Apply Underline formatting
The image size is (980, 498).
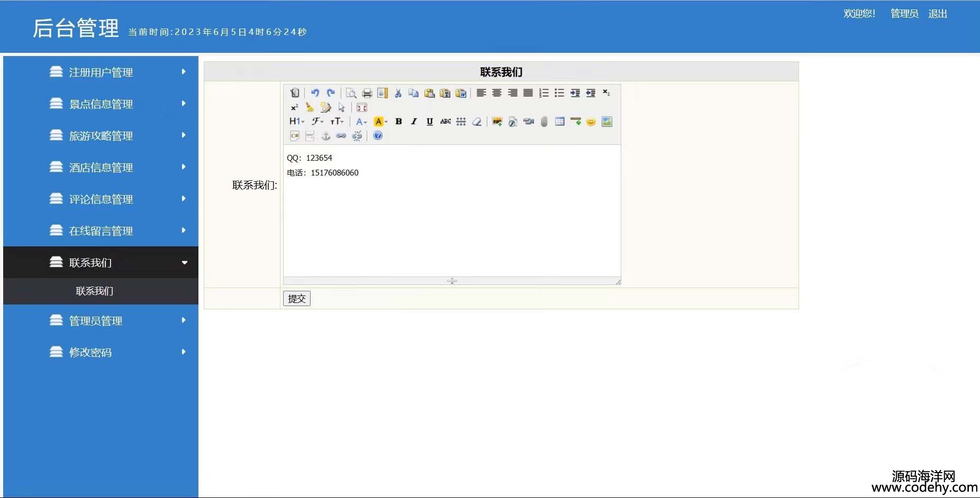click(430, 122)
